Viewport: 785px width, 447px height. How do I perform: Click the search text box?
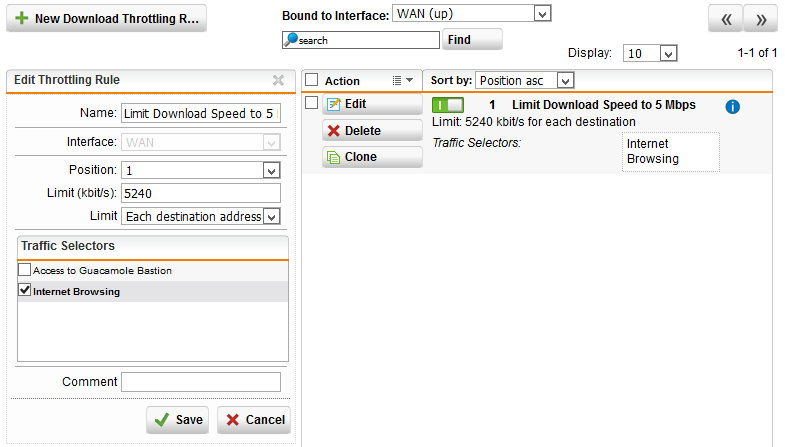[360, 40]
